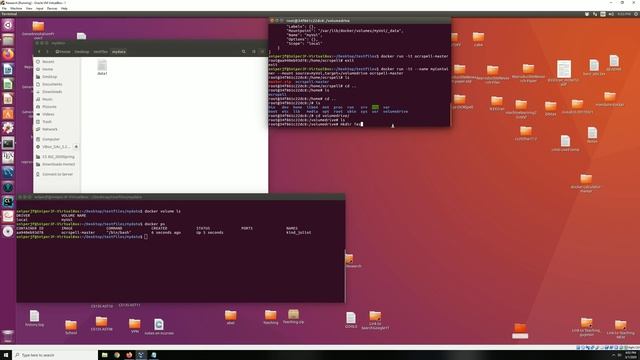Open Videos in the Files sidebar
Image resolution: width=640 pixels, height=360 pixels.
(57, 114)
